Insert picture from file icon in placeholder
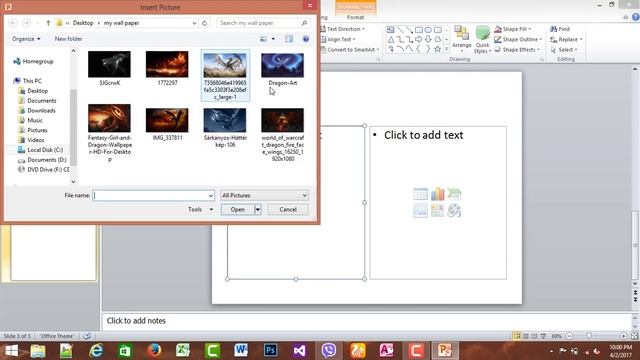 point(420,211)
